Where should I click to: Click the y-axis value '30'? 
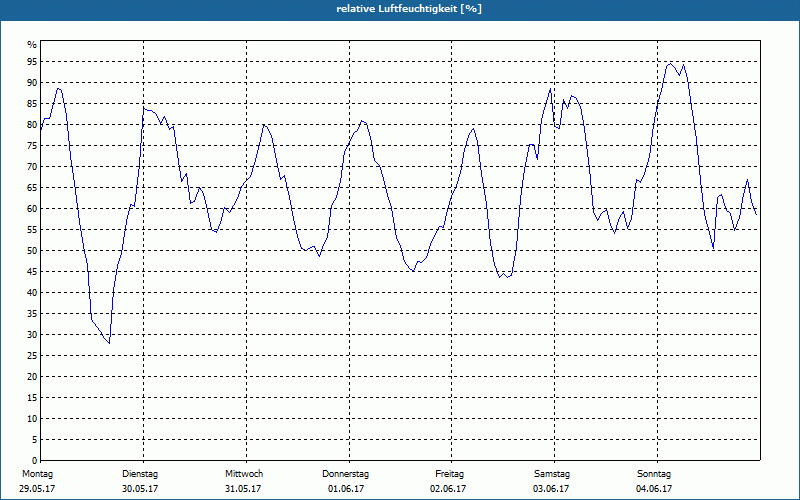pyautogui.click(x=32, y=335)
